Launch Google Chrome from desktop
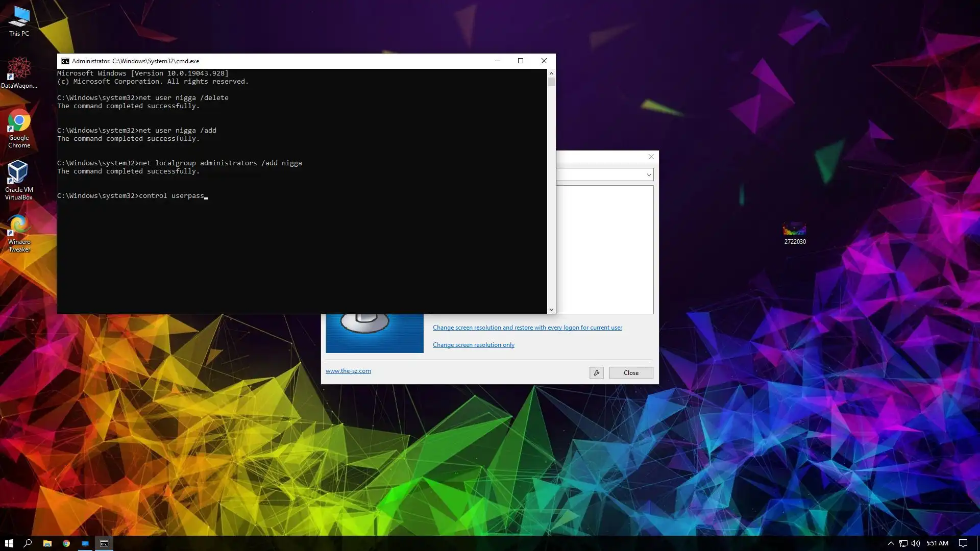The height and width of the screenshot is (551, 980). pyautogui.click(x=19, y=127)
